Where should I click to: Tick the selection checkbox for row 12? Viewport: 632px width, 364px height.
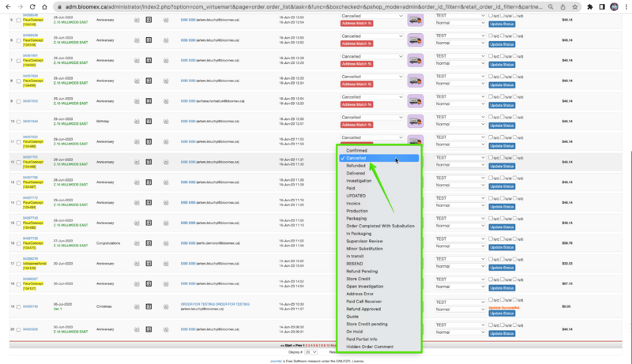click(x=18, y=163)
